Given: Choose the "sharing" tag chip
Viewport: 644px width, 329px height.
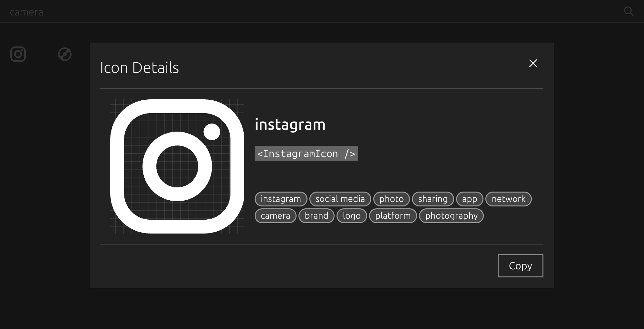Looking at the screenshot, I should (433, 199).
